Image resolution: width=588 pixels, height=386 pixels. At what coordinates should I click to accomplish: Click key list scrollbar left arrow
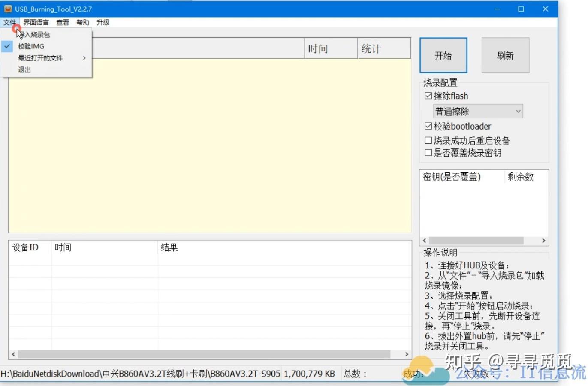[425, 241]
